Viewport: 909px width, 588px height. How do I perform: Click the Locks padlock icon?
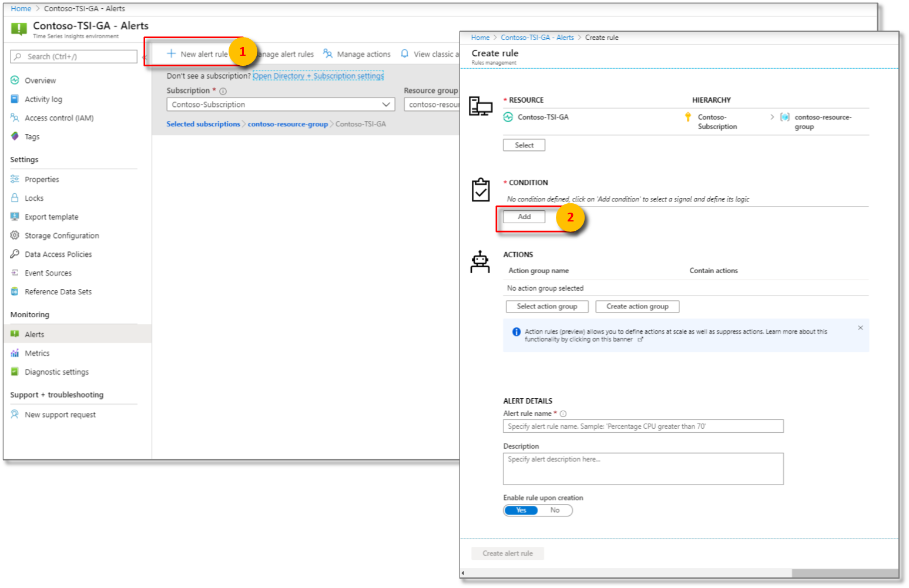[15, 198]
